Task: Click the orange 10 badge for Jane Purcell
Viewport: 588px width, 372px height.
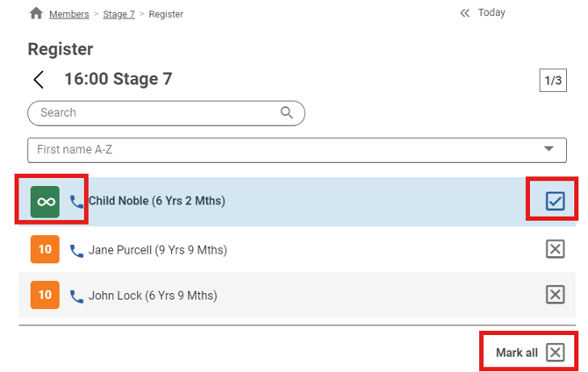Action: pos(45,250)
